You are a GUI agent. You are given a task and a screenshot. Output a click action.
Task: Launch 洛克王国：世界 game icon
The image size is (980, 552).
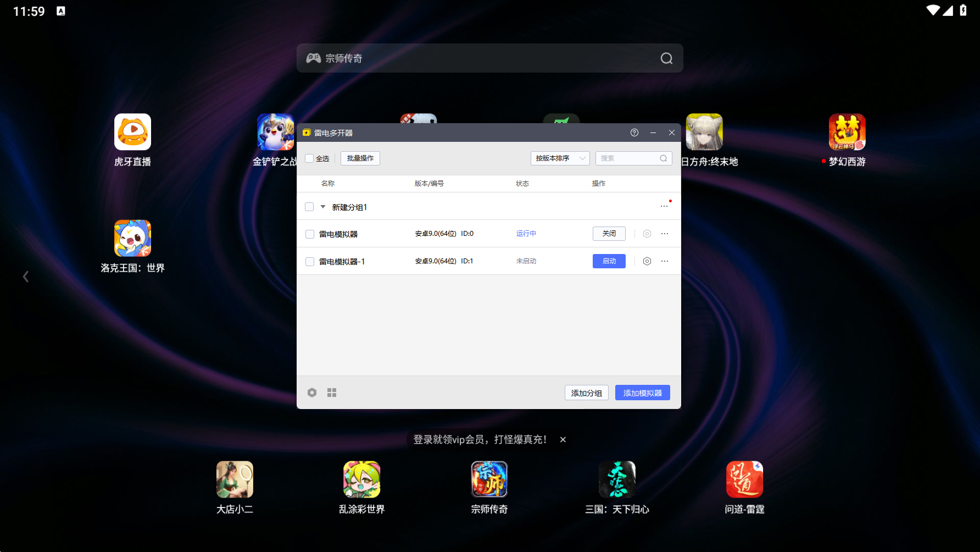point(132,238)
